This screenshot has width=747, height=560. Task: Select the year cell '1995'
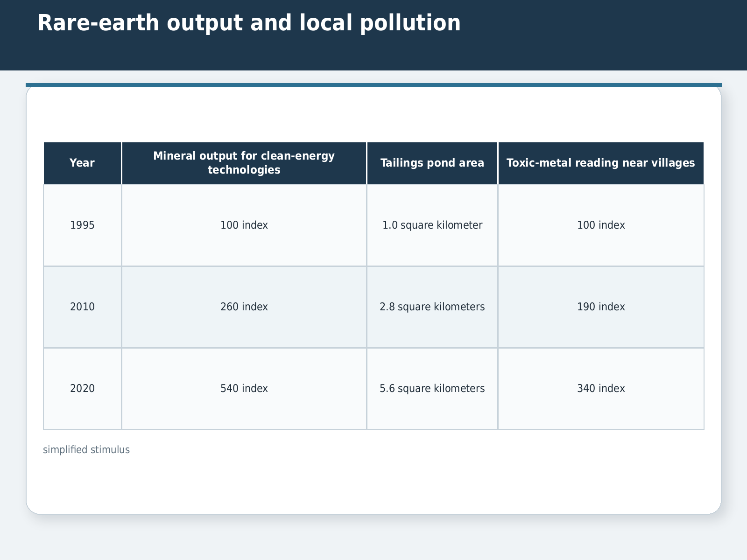82,225
